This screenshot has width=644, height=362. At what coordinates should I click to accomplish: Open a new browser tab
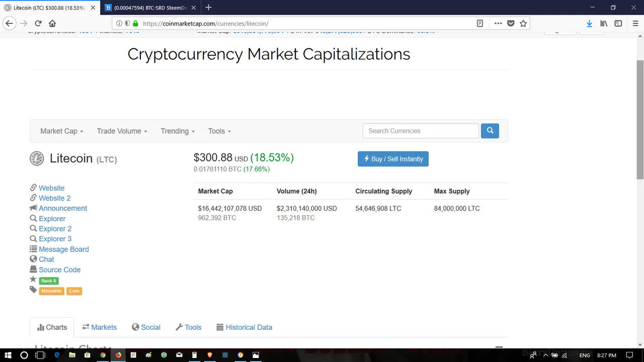click(x=208, y=8)
